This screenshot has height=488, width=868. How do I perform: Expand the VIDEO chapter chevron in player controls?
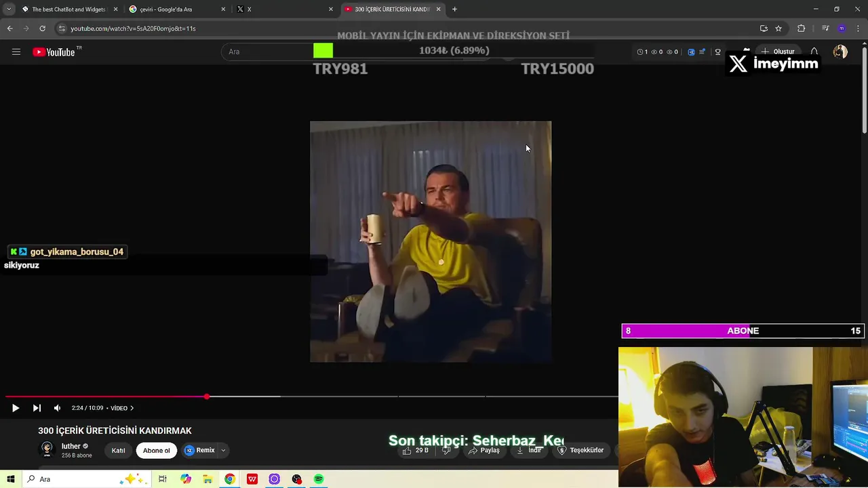[x=132, y=408]
